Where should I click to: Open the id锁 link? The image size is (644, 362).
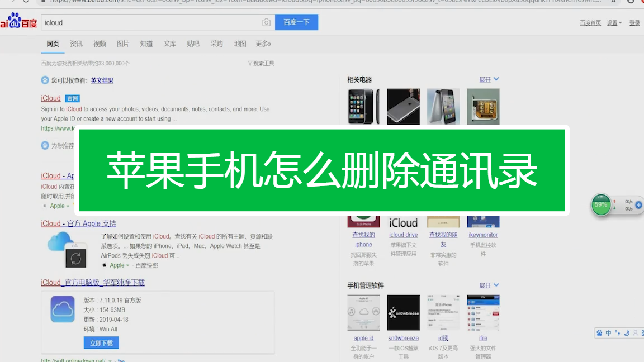[443, 338]
